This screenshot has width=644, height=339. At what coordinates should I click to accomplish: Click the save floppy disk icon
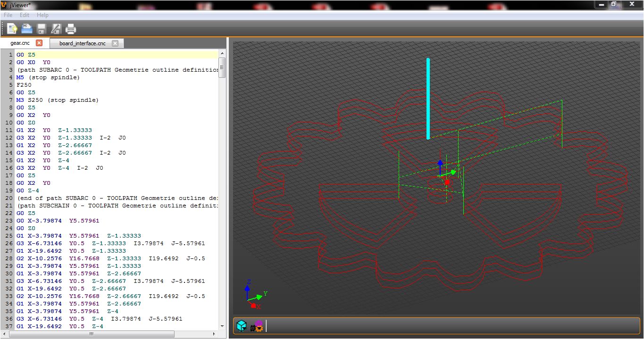point(42,28)
